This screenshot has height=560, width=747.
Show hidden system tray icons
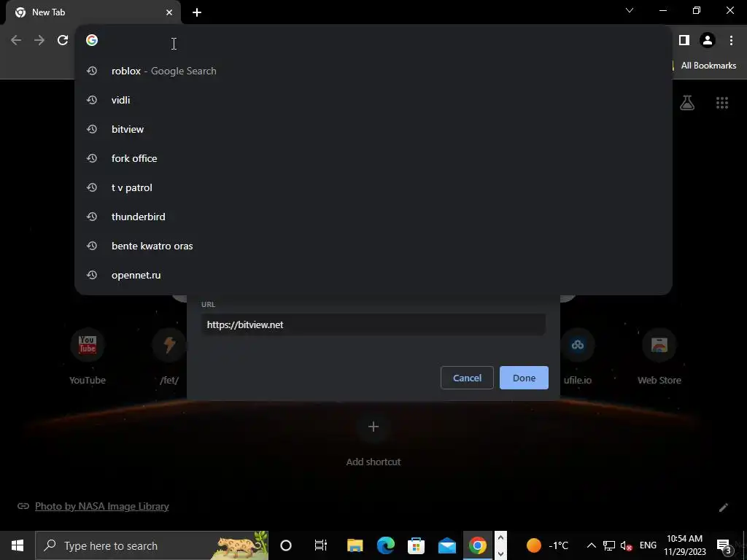pos(591,545)
